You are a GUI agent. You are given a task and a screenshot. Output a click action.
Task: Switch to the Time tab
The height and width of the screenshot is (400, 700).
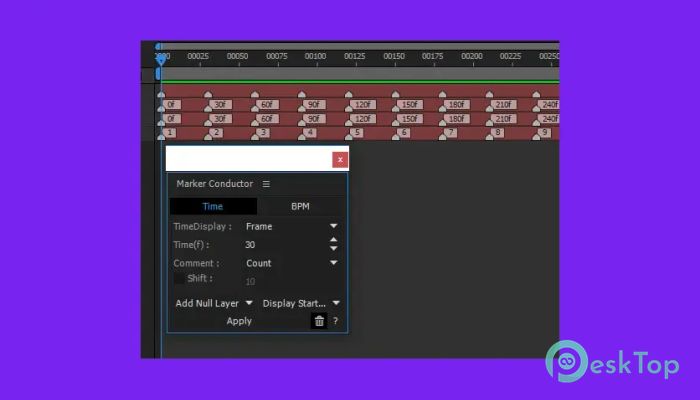tap(213, 206)
